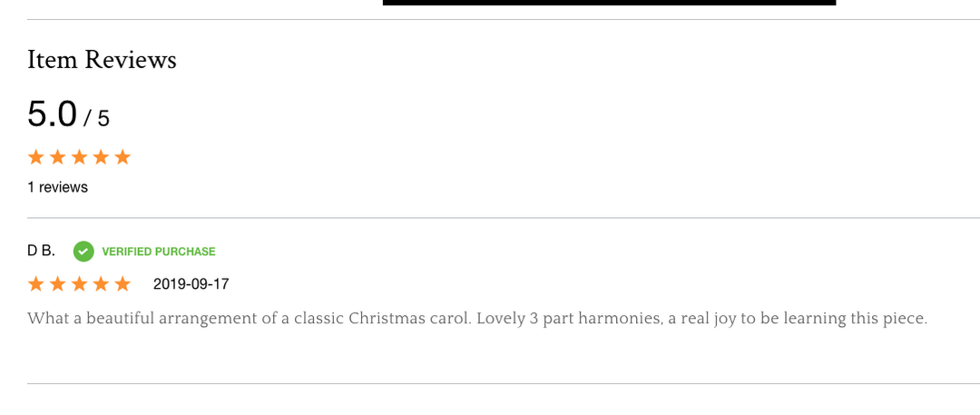
Task: Click the fifth star in the overall rating
Action: pyautogui.click(x=122, y=157)
